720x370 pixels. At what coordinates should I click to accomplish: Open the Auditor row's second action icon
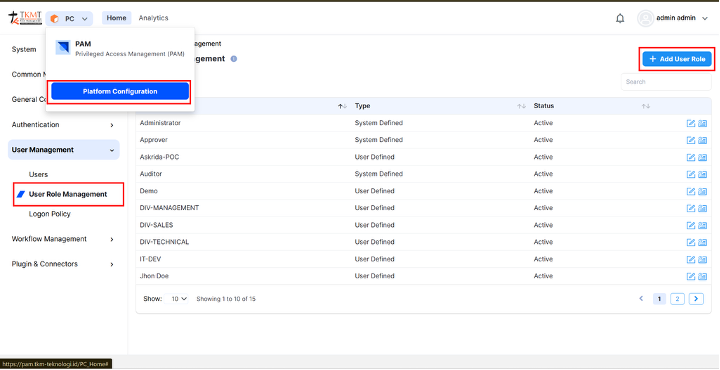[702, 174]
